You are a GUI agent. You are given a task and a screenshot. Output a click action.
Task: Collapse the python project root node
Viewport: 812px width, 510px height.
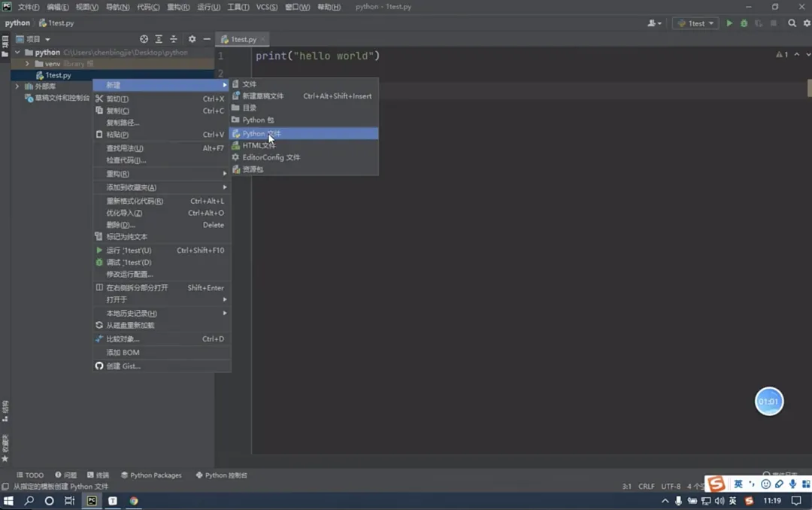pyautogui.click(x=17, y=53)
